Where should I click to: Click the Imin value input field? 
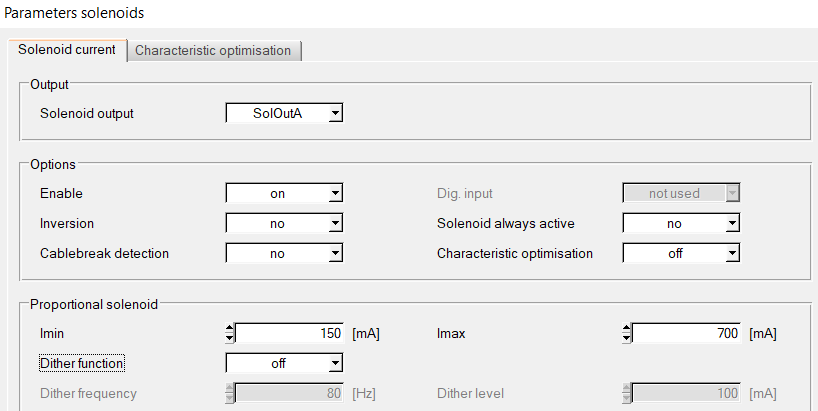pyautogui.click(x=289, y=333)
